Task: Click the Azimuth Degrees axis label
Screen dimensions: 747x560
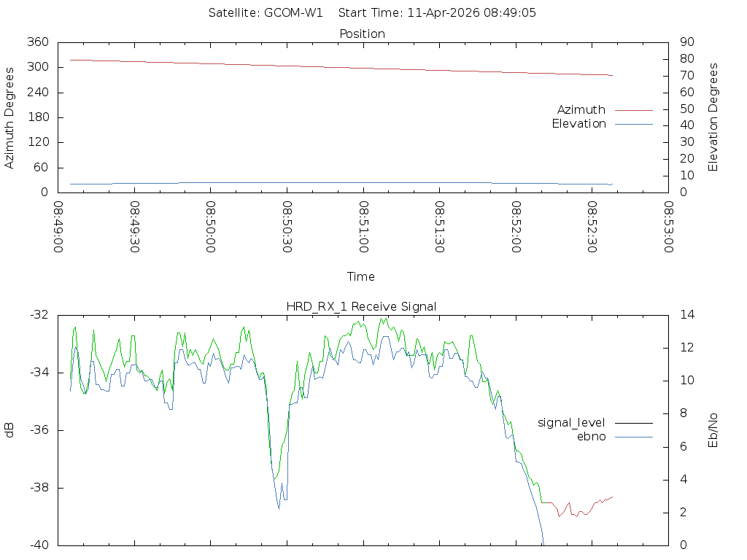Action: 9,117
